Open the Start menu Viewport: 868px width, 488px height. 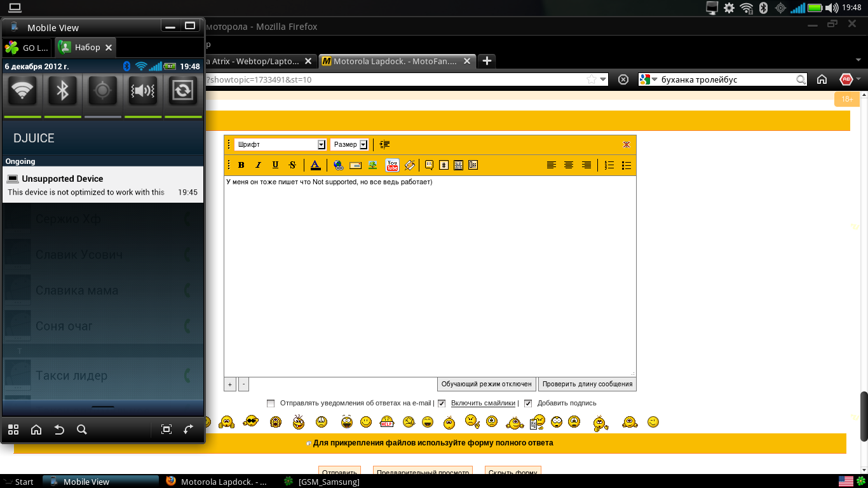pos(18,482)
